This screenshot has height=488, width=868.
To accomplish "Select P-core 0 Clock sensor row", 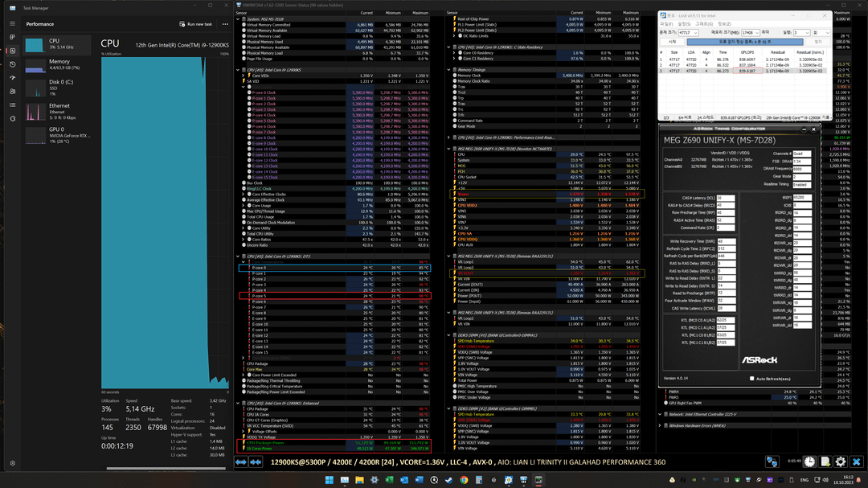I will click(x=334, y=92).
